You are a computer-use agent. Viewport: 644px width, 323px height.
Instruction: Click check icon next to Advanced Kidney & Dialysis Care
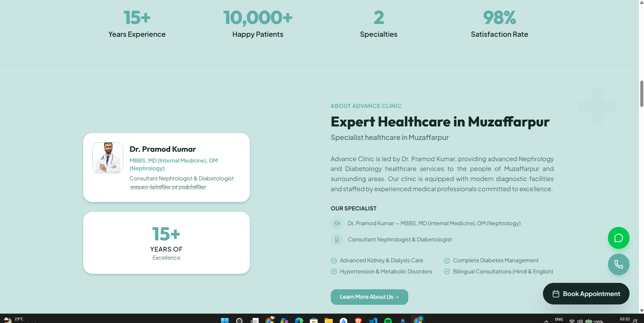(334, 261)
